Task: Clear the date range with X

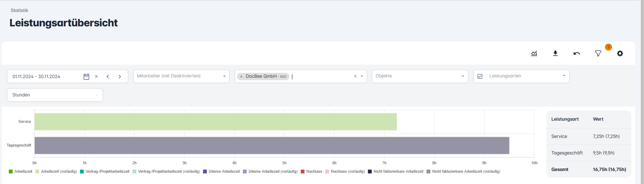Action: point(96,77)
